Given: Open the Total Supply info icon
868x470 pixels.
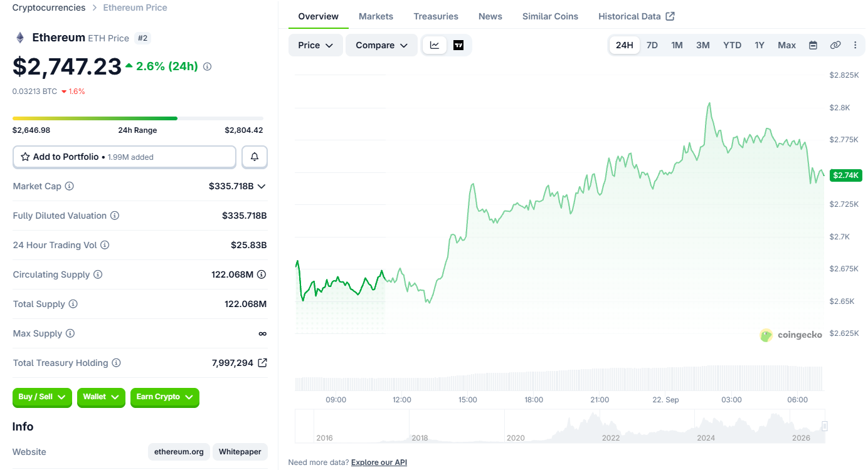Looking at the screenshot, I should point(73,304).
